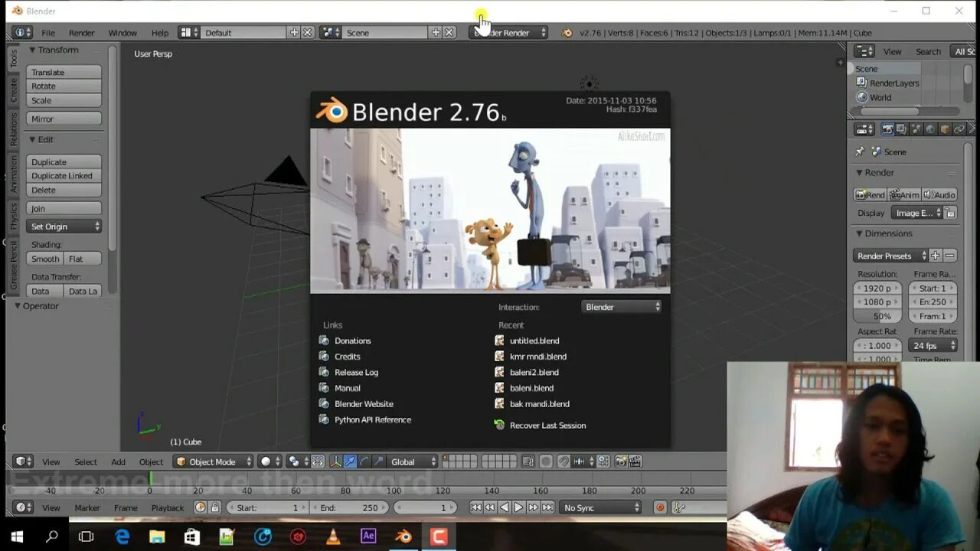The image size is (980, 551).
Task: Open the viewport shading selector
Action: (270, 461)
